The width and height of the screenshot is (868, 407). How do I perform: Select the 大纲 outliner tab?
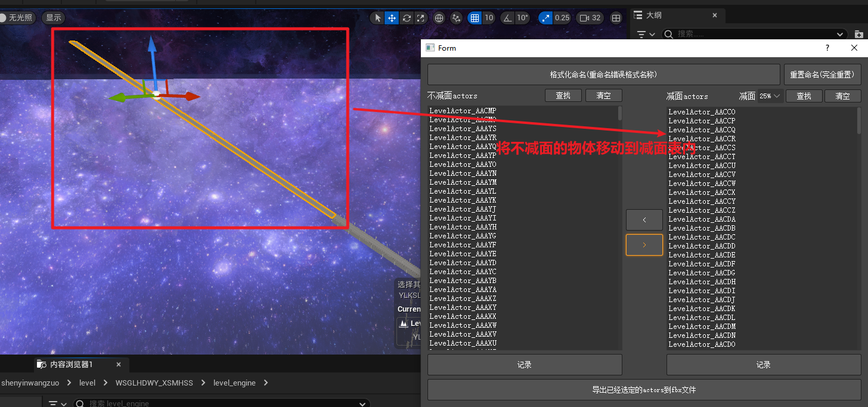653,15
